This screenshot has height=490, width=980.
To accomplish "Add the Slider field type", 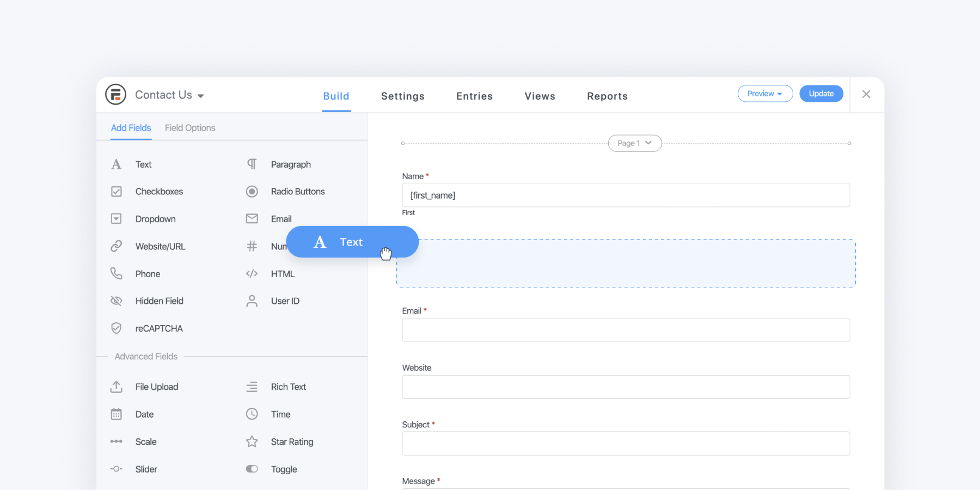I will [x=146, y=469].
